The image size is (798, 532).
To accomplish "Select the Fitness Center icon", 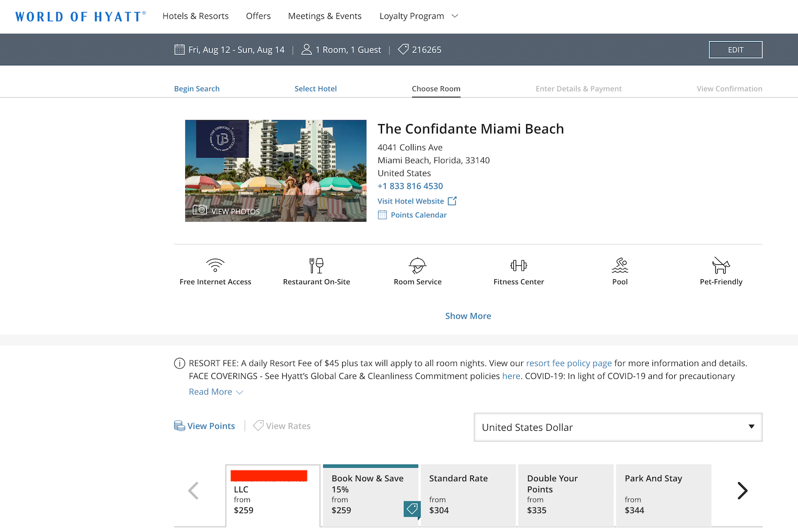I will click(x=519, y=266).
